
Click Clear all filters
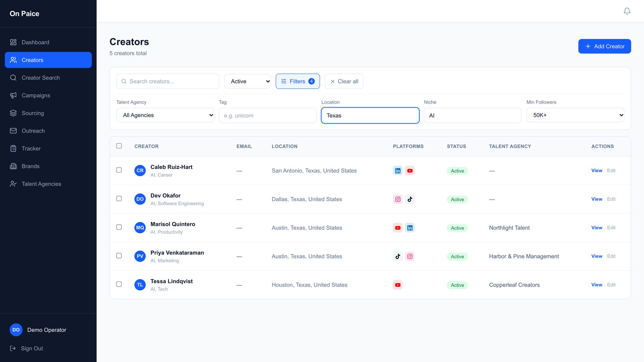(344, 81)
